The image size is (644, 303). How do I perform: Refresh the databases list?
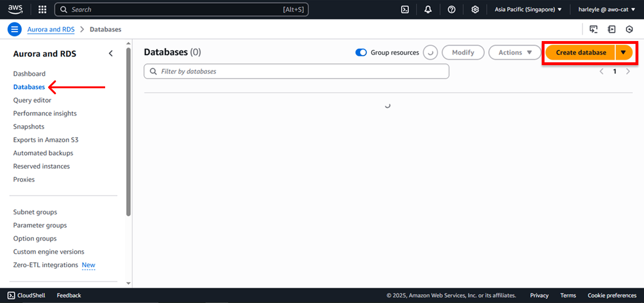tap(430, 52)
